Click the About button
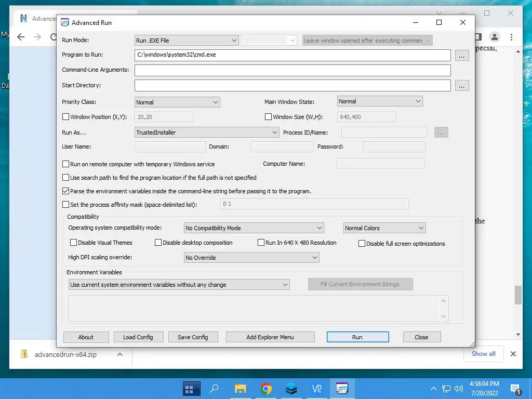This screenshot has height=399, width=532. (x=86, y=337)
